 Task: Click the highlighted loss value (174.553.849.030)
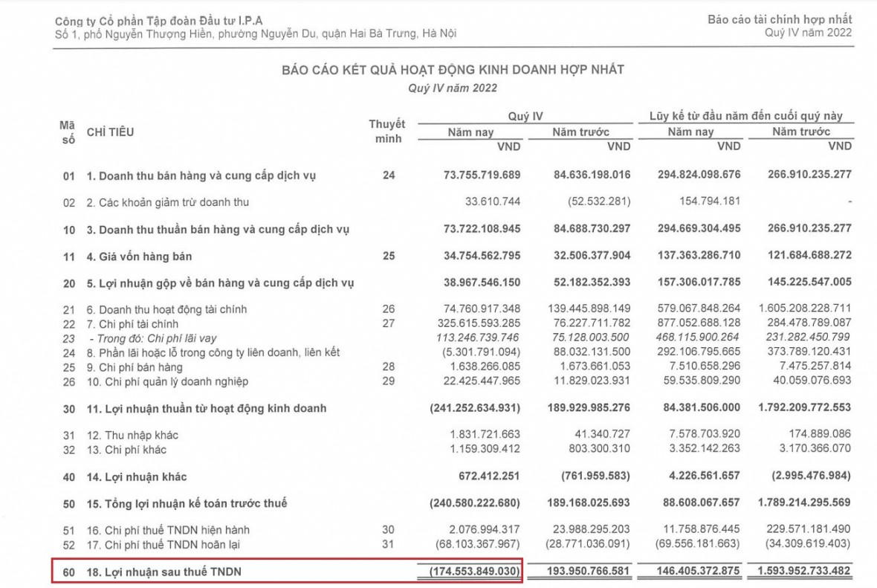475,571
